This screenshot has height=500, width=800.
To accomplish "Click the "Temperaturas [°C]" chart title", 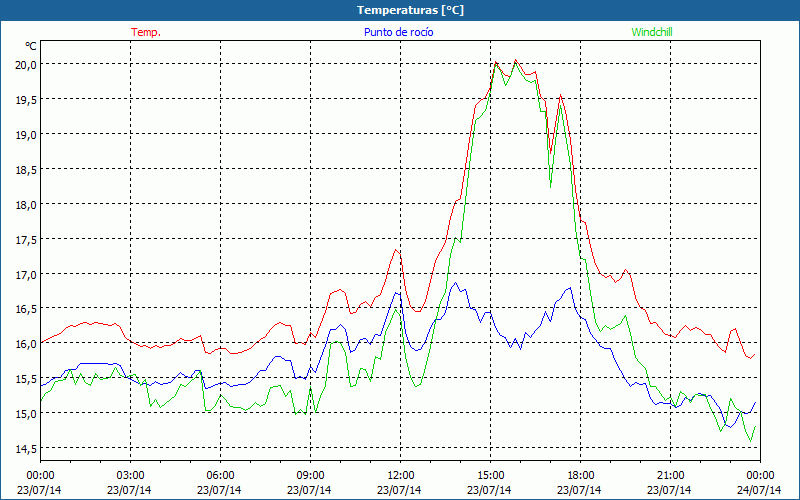I will (x=410, y=10).
